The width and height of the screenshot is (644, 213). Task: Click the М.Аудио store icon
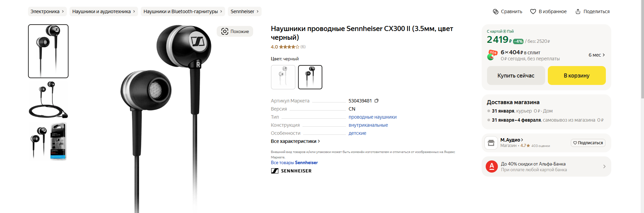coord(491,143)
